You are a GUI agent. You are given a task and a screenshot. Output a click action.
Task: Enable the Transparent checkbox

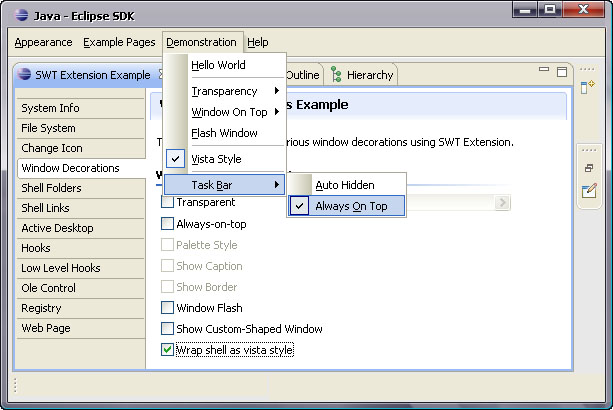167,202
